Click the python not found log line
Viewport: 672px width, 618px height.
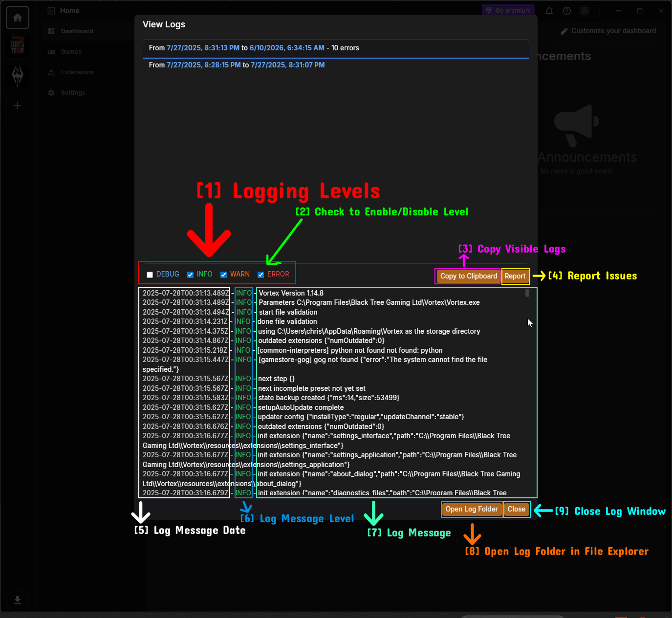coord(293,350)
